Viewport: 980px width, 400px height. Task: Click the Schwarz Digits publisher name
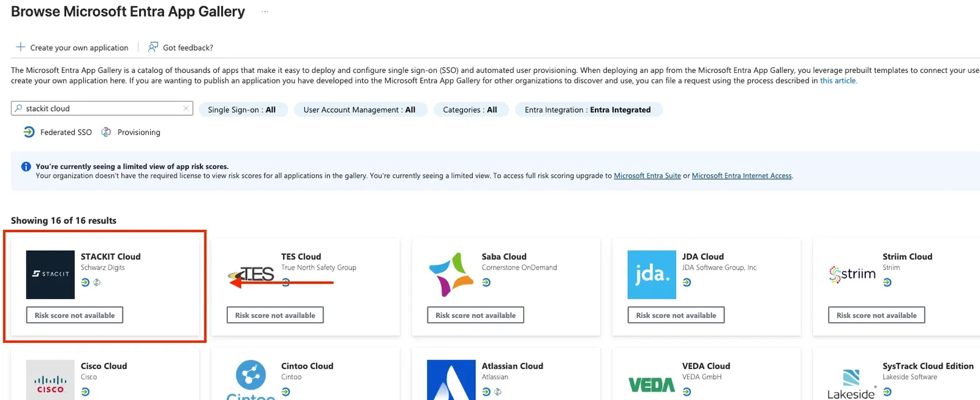coord(103,268)
